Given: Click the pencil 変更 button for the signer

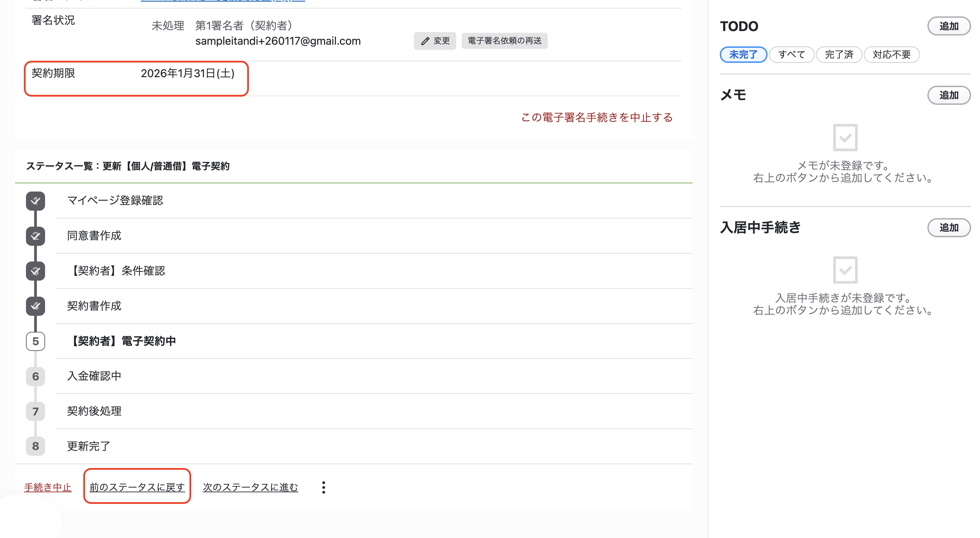Looking at the screenshot, I should pos(435,41).
